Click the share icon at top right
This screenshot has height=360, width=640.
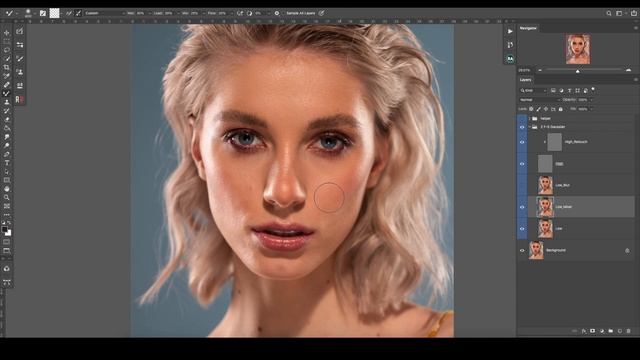pyautogui.click(x=633, y=13)
